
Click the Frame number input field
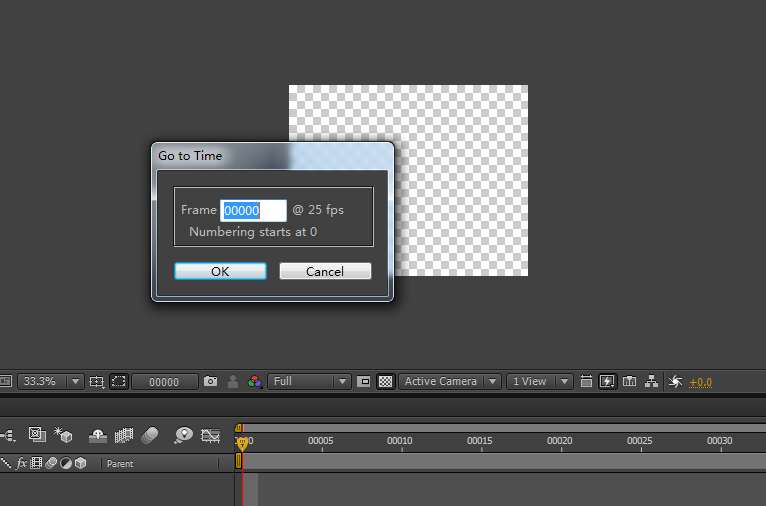coord(253,211)
